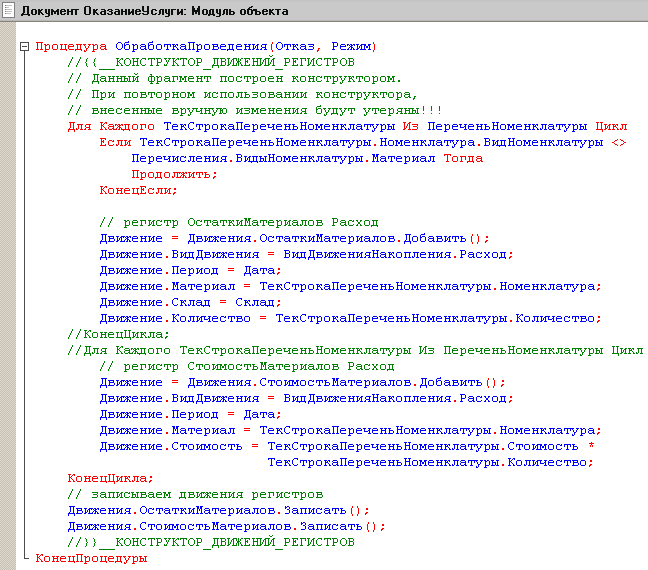Click the Тогда keyword
648x570 pixels.
(463, 159)
